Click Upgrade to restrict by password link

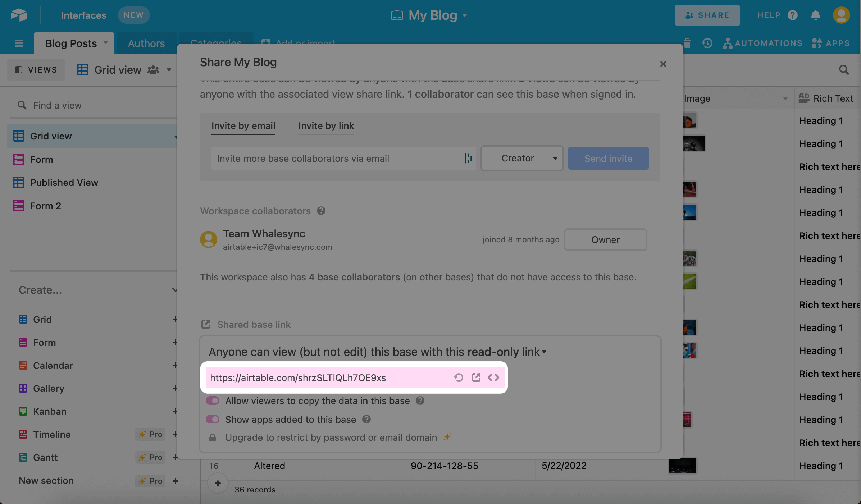tap(330, 437)
